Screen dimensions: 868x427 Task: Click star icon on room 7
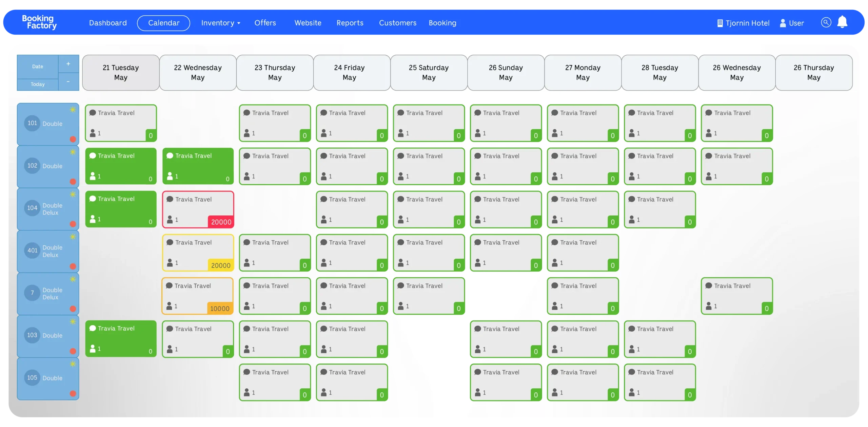pyautogui.click(x=73, y=279)
